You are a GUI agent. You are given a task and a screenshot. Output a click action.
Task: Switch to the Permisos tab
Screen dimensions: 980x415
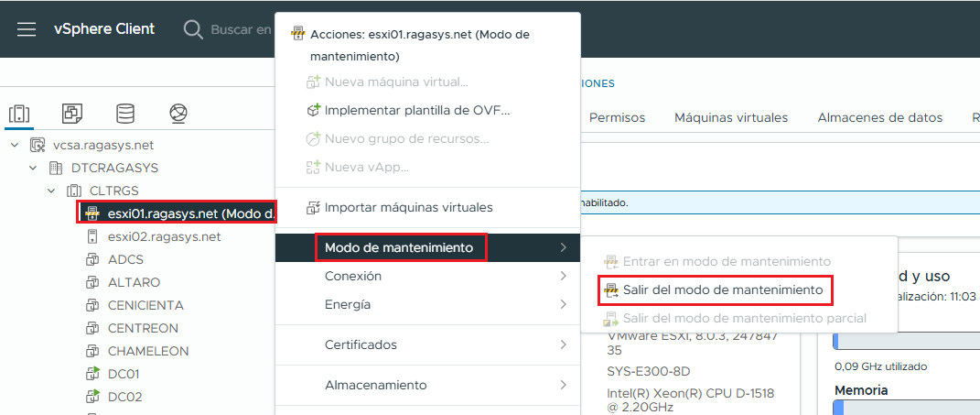(617, 117)
